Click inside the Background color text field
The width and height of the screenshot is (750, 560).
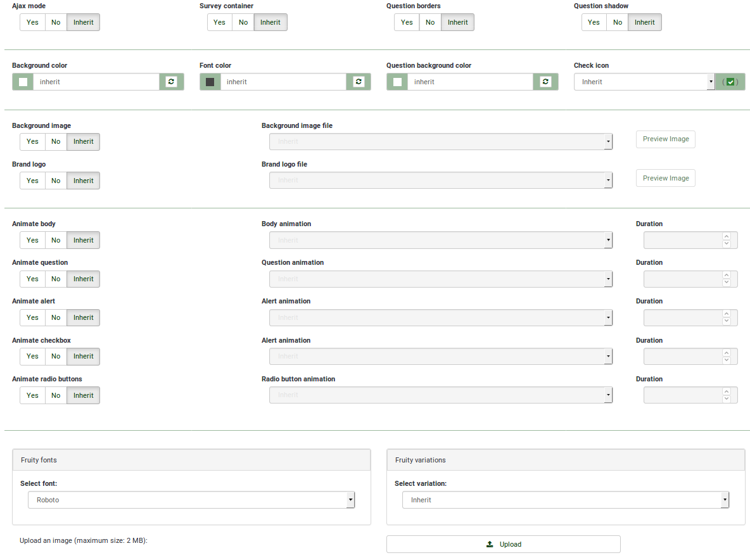coord(95,82)
